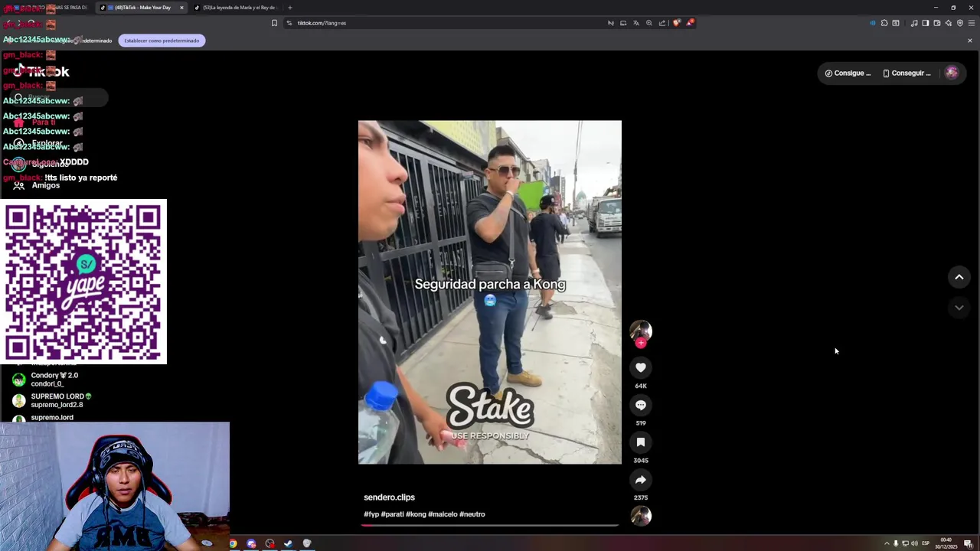Click the video progress bar

click(490, 525)
